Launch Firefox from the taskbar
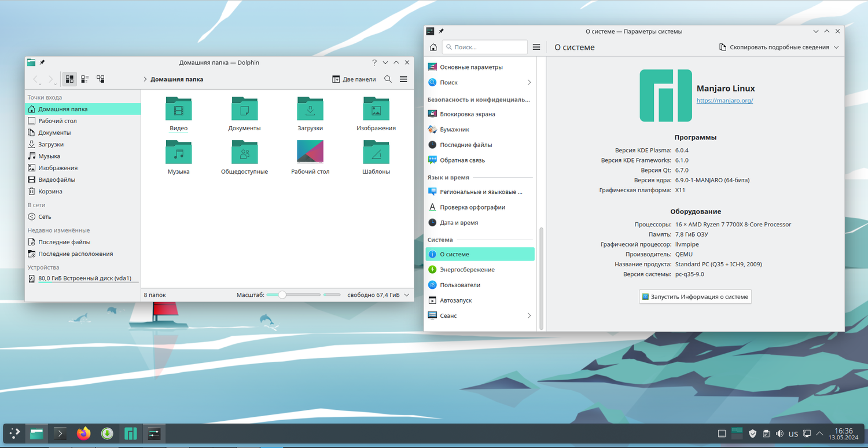This screenshot has width=868, height=448. (x=84, y=434)
